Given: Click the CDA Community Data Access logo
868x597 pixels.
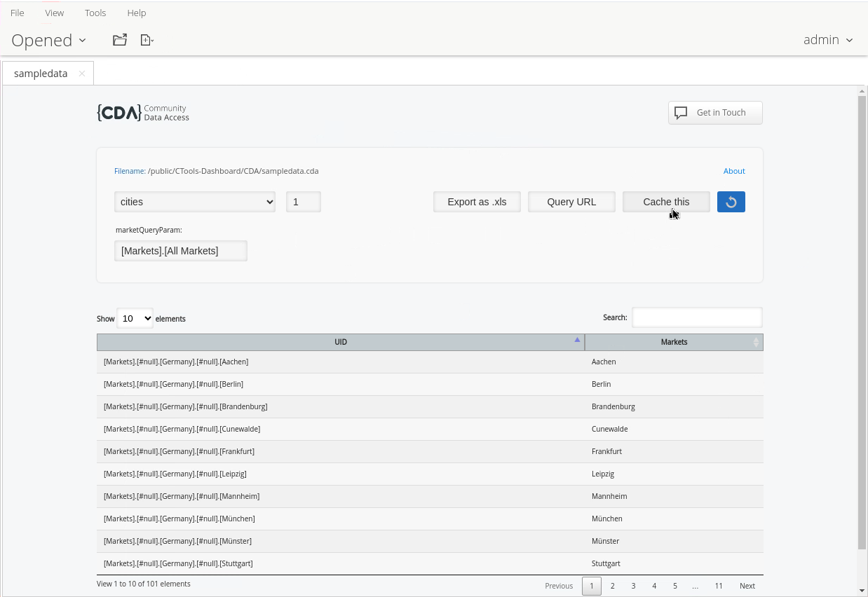Looking at the screenshot, I should point(143,113).
